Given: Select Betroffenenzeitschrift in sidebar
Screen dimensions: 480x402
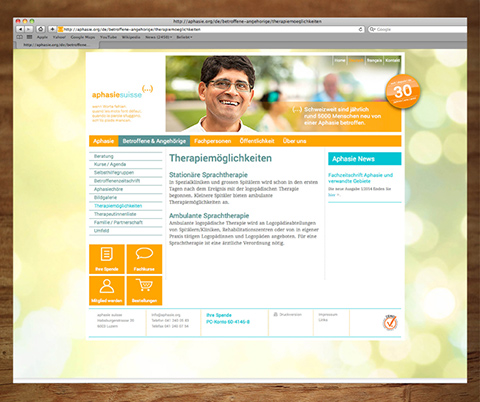Looking at the screenshot, I should 126,181.
